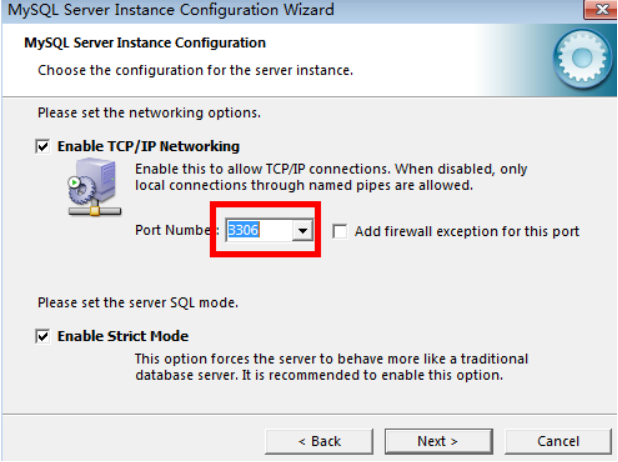Toggle the Enable TCP/IP Networking checkbox
618x462 pixels.
pos(42,147)
